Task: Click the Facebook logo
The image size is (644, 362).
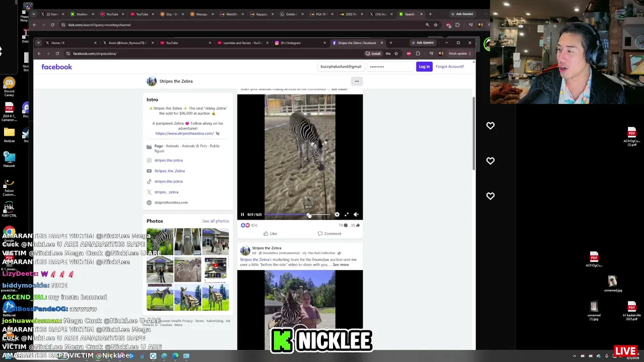Action: pos(57,67)
